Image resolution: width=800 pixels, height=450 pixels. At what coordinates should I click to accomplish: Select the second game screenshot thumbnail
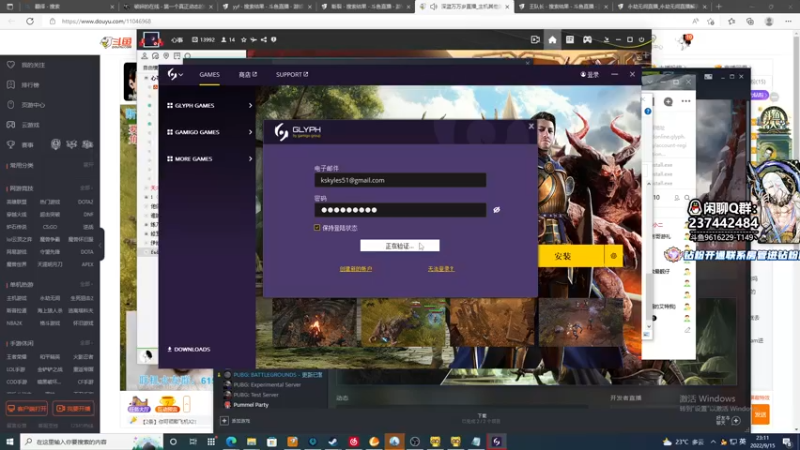point(404,323)
